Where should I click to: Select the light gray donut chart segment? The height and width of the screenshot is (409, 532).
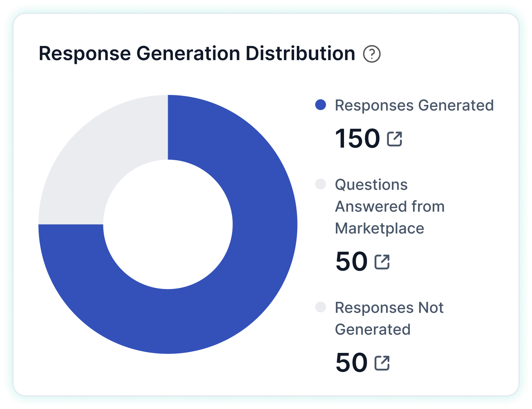(x=98, y=156)
